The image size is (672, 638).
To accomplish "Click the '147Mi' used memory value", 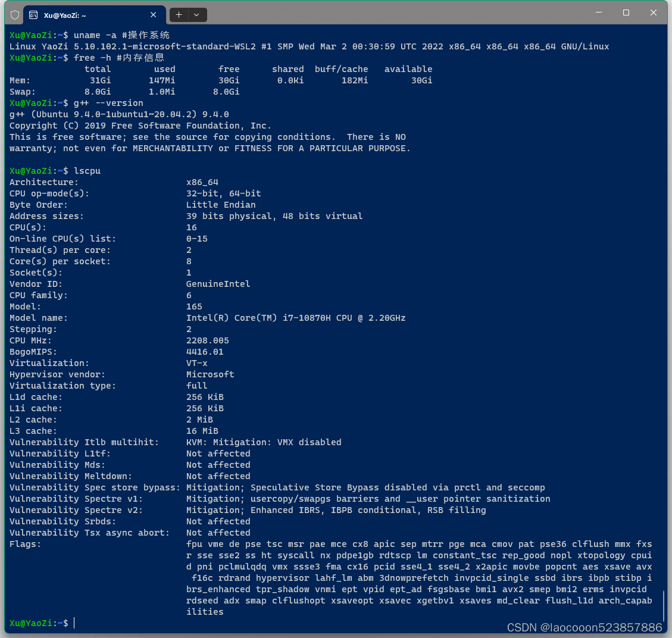I will pos(162,80).
